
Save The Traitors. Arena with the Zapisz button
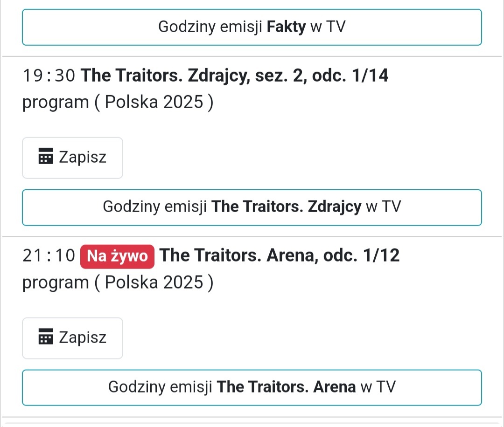72,338
